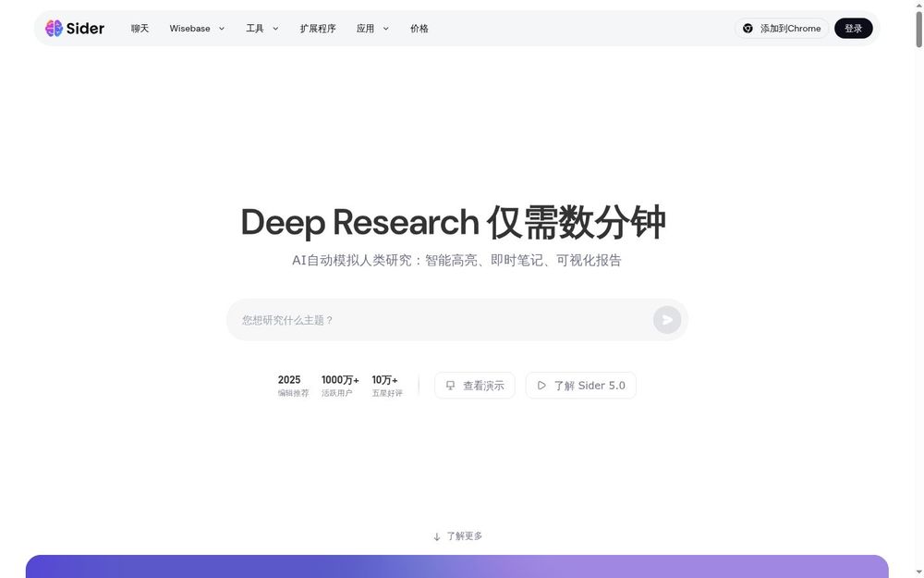Click the Sider wordmark in the header

(85, 29)
